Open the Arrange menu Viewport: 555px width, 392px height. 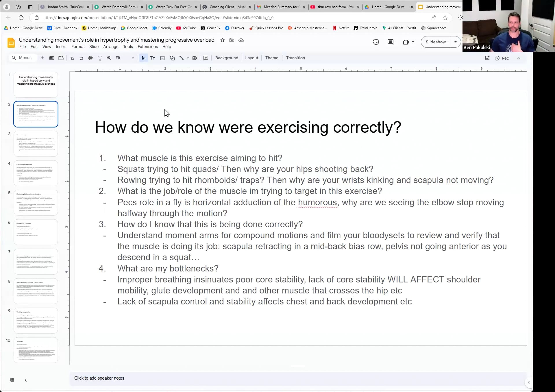click(x=111, y=47)
